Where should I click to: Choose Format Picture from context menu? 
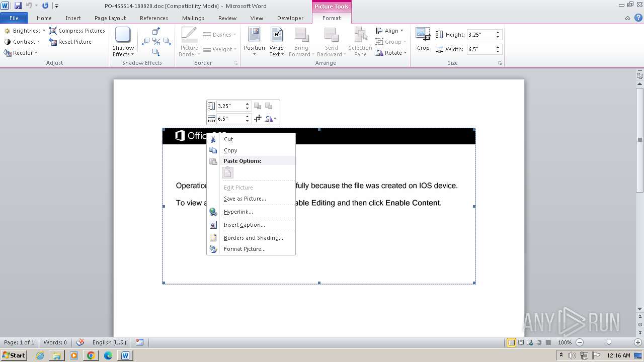(251, 249)
